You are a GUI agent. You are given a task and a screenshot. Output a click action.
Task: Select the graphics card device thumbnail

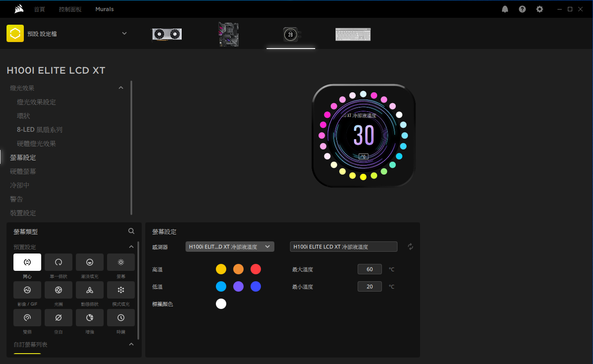click(x=166, y=34)
